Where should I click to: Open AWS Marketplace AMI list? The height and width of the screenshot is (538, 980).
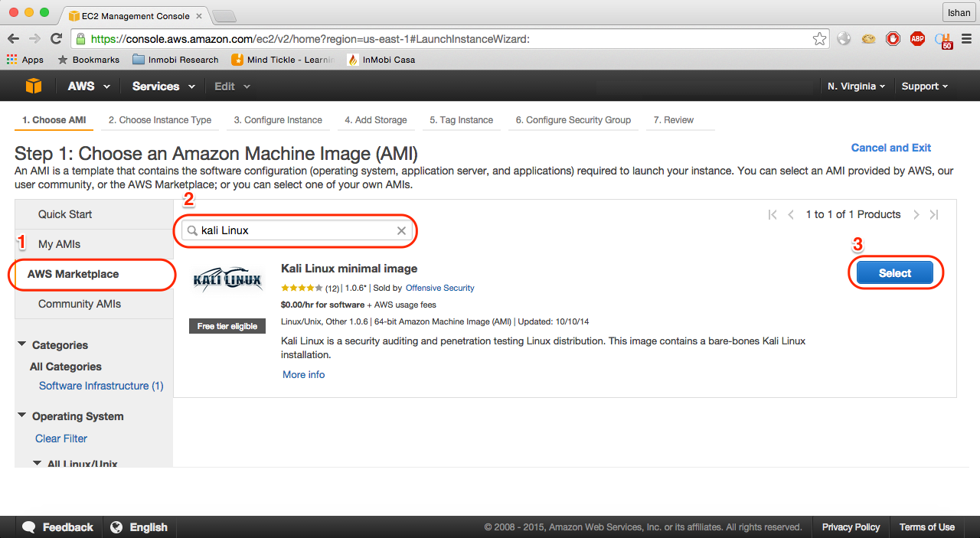point(73,274)
